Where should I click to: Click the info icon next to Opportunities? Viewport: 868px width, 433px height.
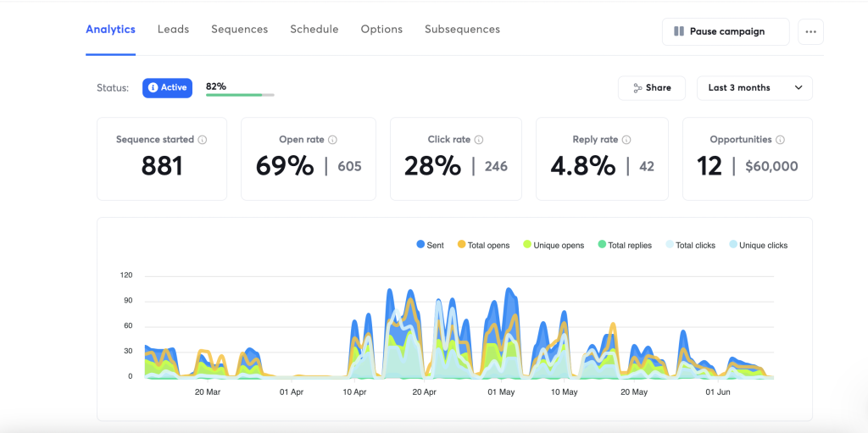[780, 140]
